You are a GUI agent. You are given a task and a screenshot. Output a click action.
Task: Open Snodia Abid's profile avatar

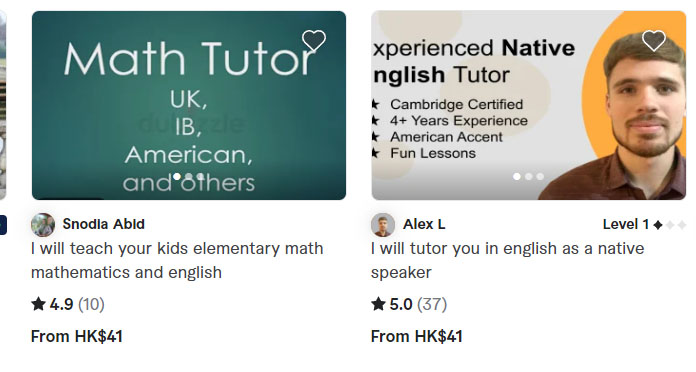point(43,225)
